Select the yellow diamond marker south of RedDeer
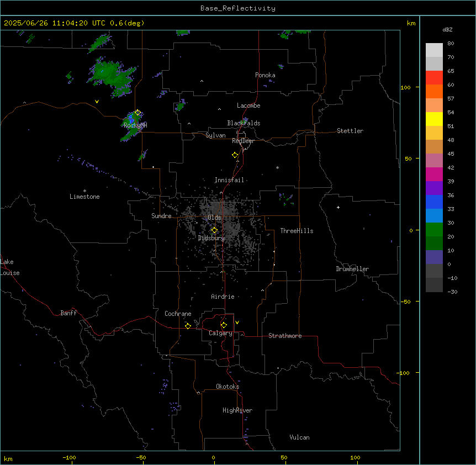The width and height of the screenshot is (476, 465). (x=235, y=155)
